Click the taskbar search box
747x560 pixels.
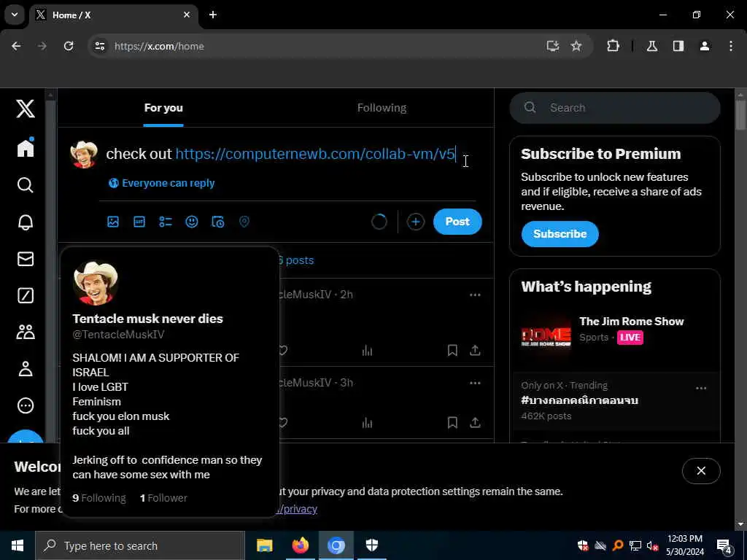(140, 545)
